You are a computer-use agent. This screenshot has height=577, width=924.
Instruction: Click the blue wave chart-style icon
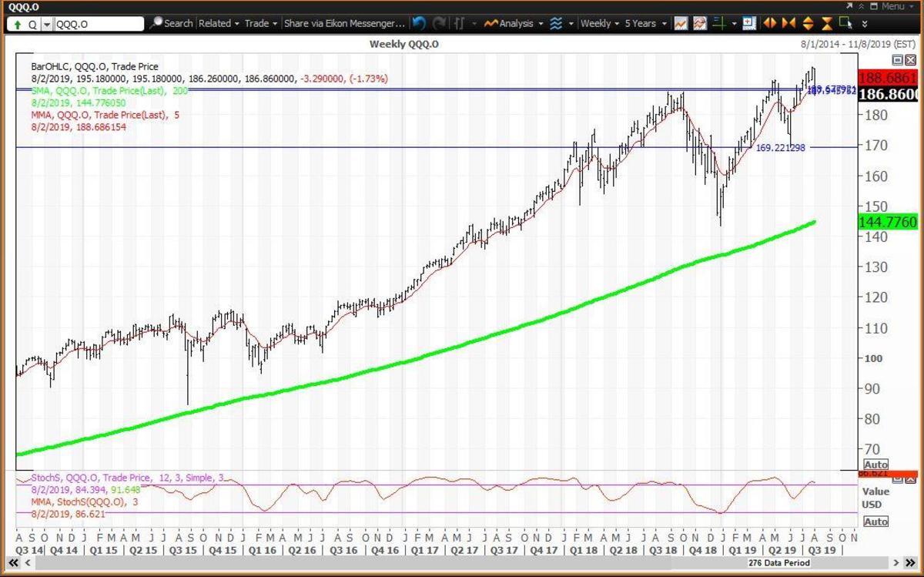(555, 23)
